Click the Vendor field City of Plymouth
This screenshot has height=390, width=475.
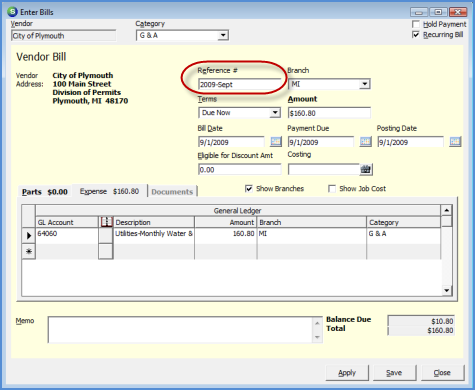[x=63, y=36]
